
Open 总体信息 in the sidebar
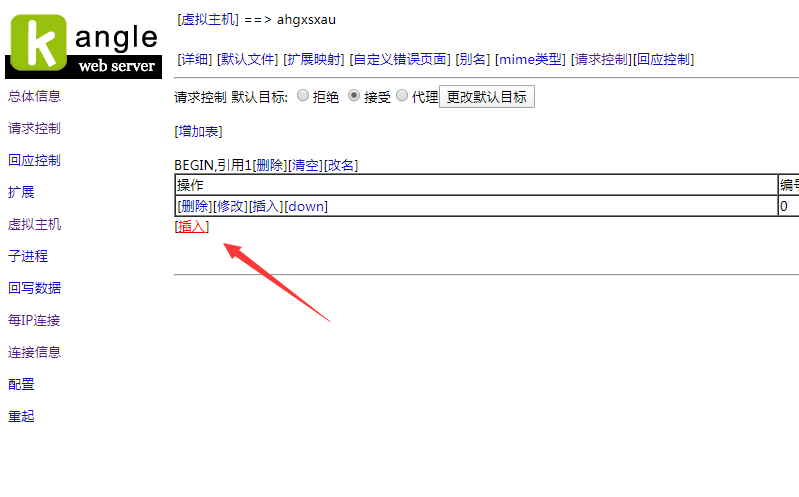point(34,96)
